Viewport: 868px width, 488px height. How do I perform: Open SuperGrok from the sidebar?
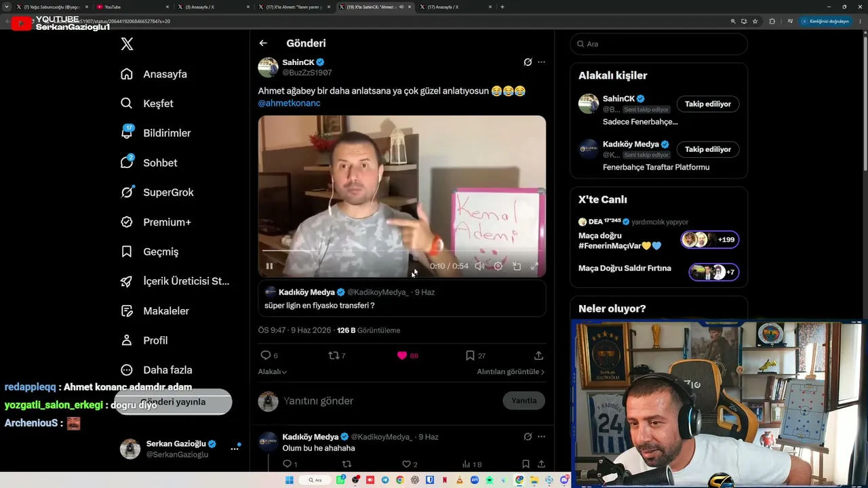157,192
